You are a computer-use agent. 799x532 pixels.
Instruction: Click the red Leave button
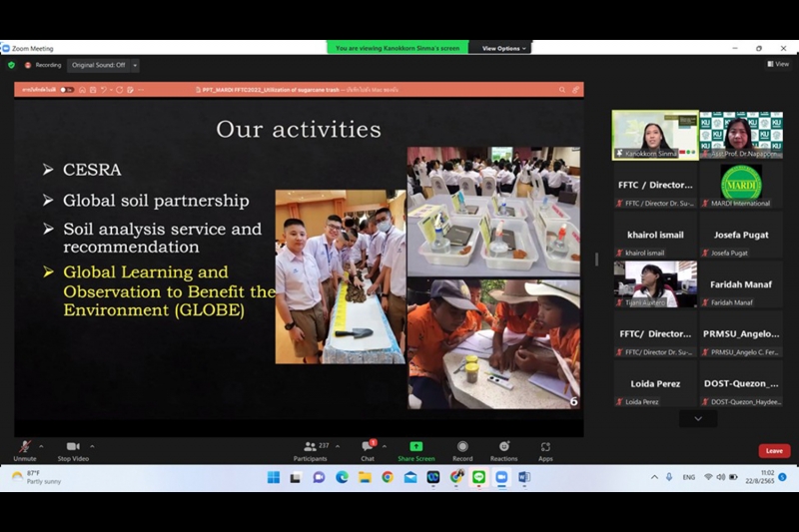774,451
